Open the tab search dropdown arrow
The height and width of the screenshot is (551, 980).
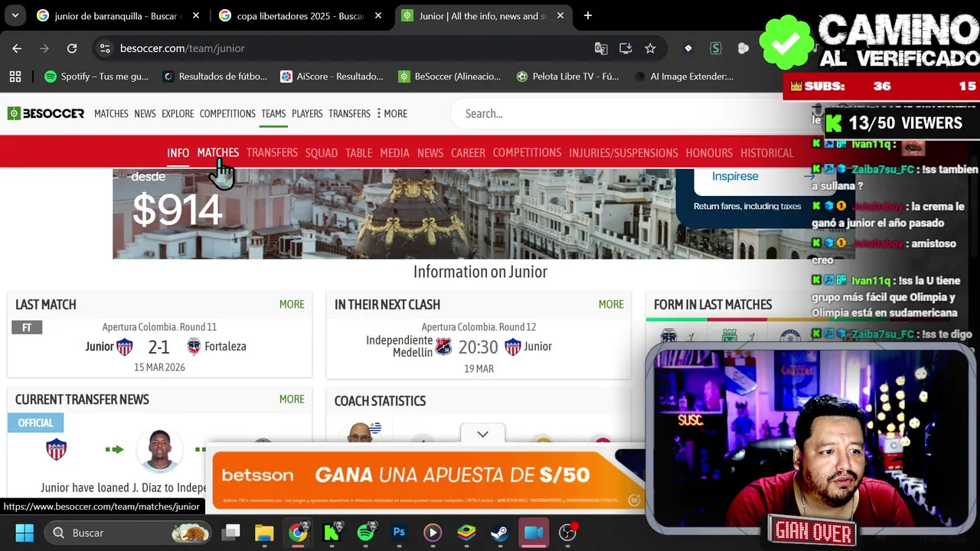15,15
